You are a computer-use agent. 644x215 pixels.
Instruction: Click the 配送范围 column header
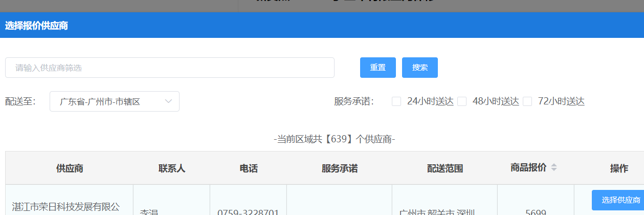(445, 168)
